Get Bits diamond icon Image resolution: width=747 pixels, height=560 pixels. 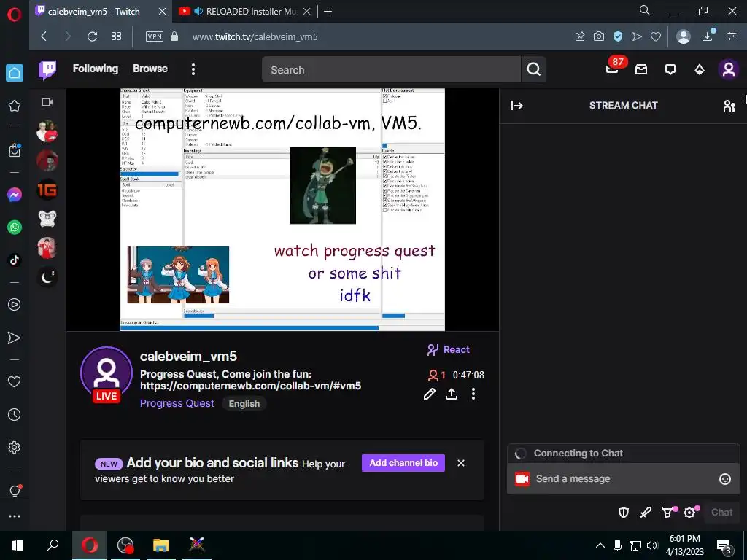click(700, 69)
